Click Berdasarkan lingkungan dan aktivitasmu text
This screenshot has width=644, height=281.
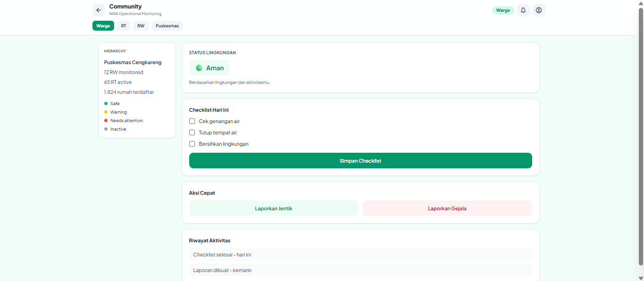(x=229, y=83)
